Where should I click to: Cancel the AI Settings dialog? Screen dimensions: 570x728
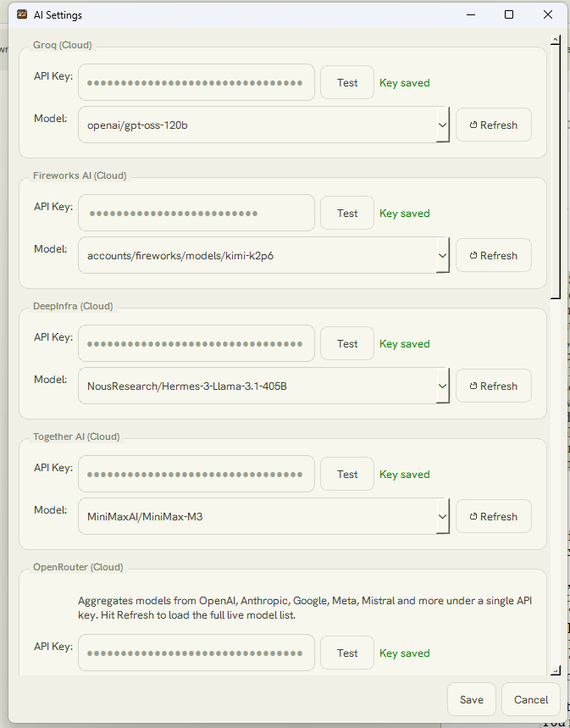point(531,699)
